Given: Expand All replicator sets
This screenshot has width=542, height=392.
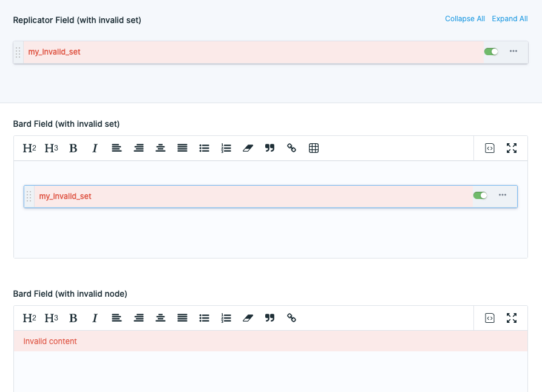Looking at the screenshot, I should coord(510,19).
